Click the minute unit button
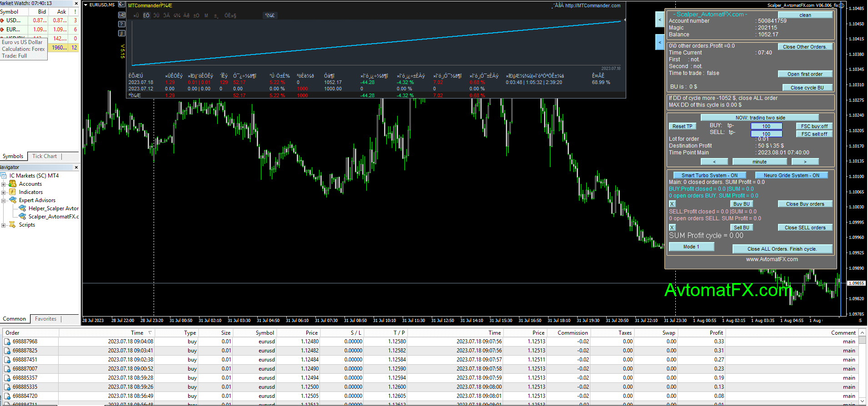Screen dimensions: 868x406 click(759, 162)
